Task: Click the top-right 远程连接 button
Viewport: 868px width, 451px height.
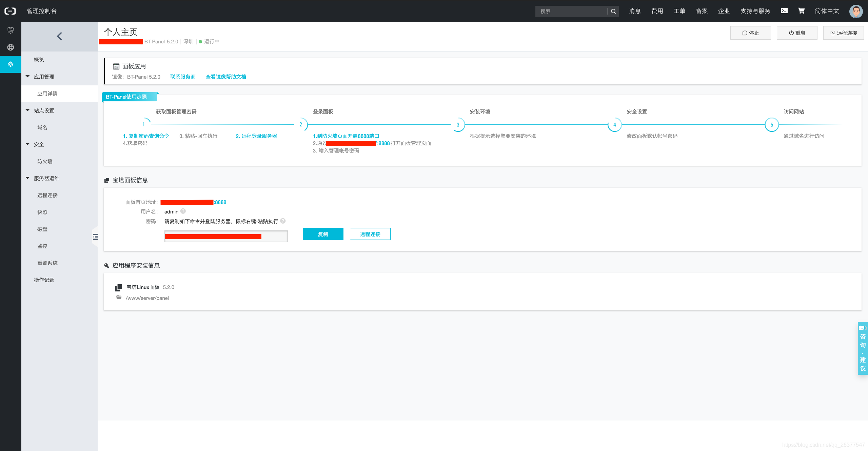Action: (843, 33)
